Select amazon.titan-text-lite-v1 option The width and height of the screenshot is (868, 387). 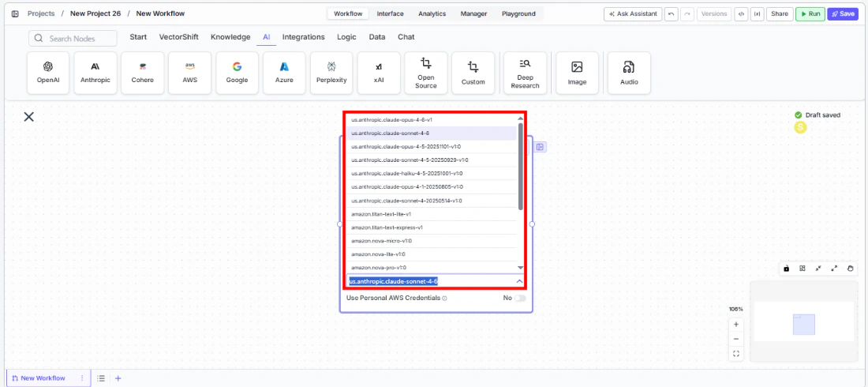click(432, 214)
